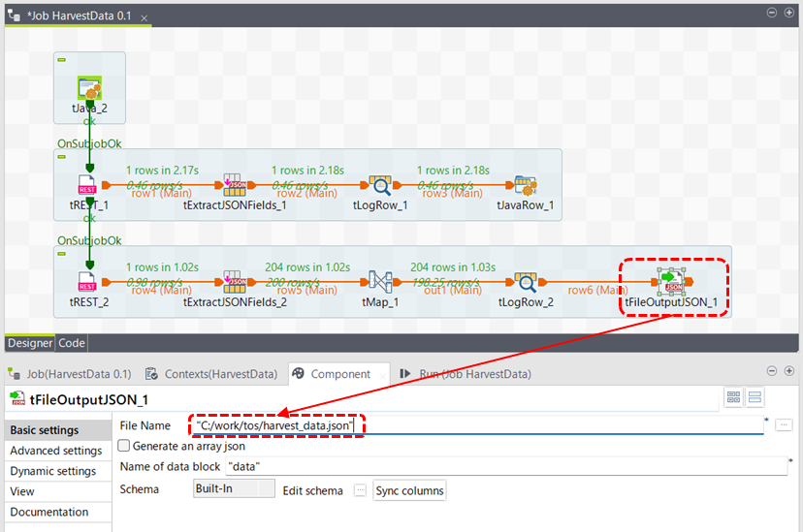
Task: Collapse the tJava_2 subjob box
Action: 61,60
